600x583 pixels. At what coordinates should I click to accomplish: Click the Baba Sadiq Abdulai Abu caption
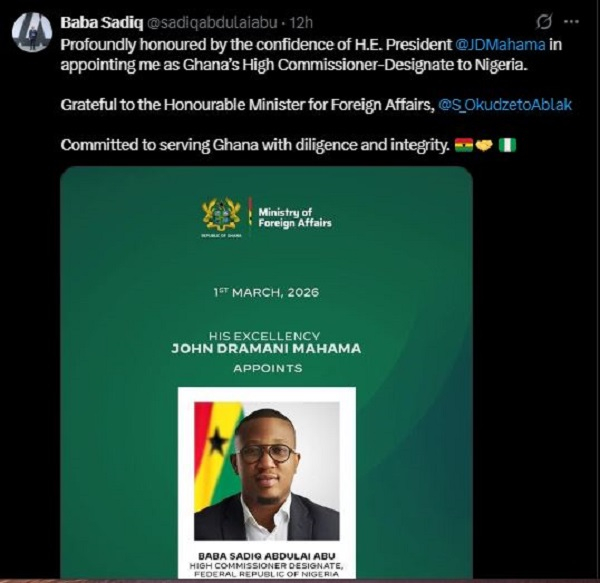(x=266, y=551)
